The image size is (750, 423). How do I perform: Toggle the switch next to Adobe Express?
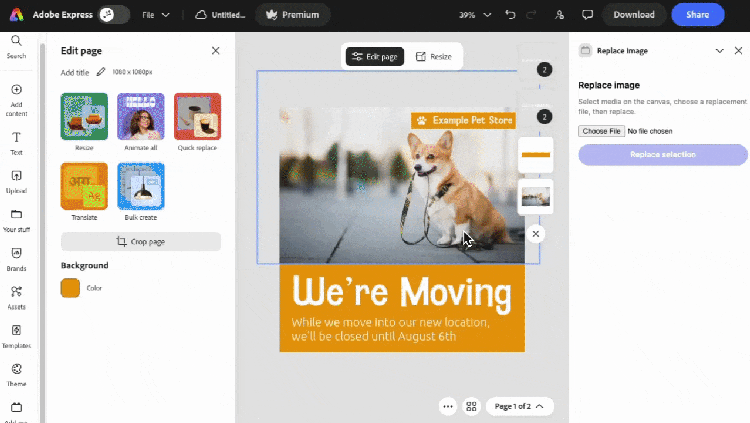tap(114, 15)
